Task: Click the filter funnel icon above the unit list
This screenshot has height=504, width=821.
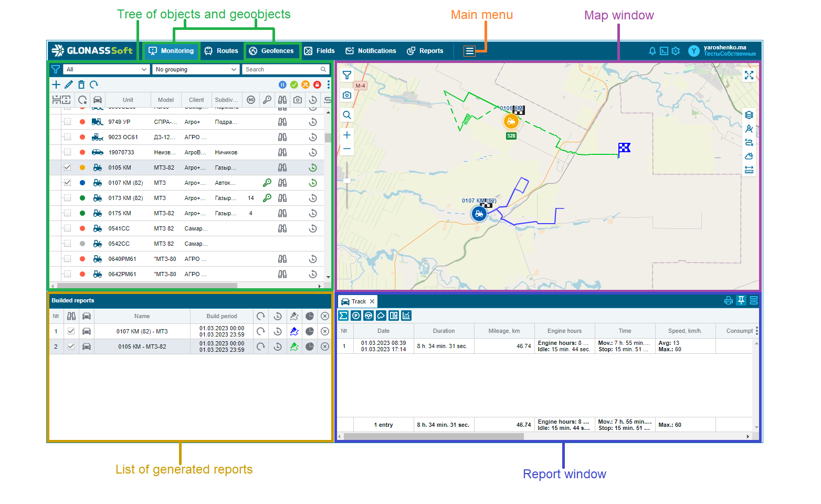Action: (56, 69)
